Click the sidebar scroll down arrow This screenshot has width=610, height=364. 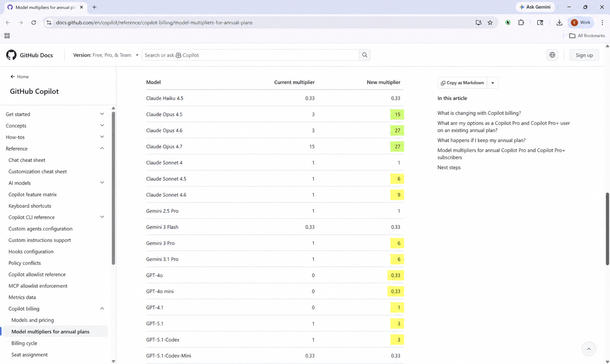tap(113, 361)
